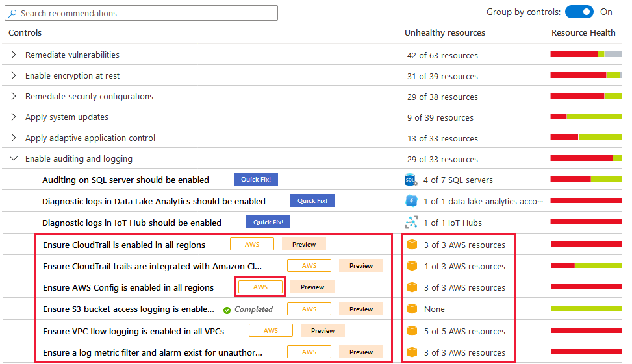Image resolution: width=632 pixels, height=364 pixels.
Task: Click AWS resource icon in CloudTrail regions row
Action: tap(412, 245)
